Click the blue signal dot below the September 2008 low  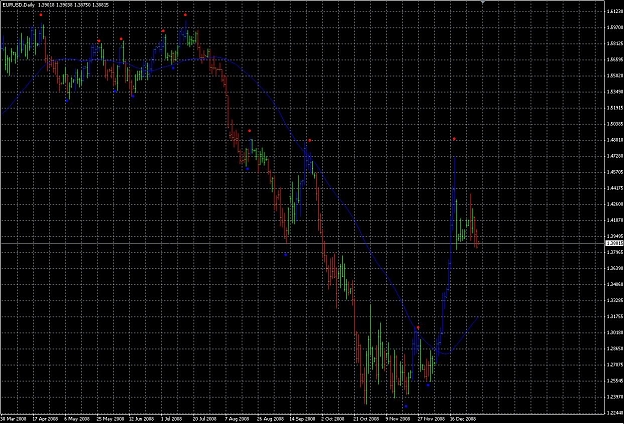285,254
